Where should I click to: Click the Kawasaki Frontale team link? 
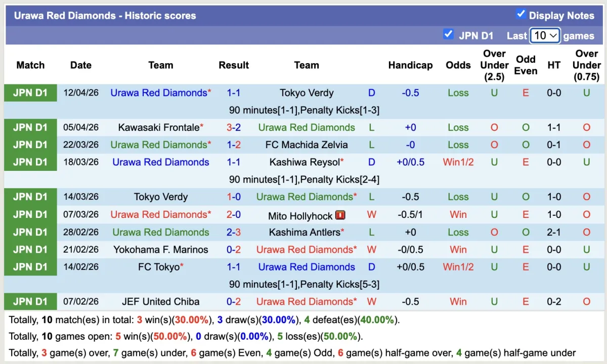point(158,127)
